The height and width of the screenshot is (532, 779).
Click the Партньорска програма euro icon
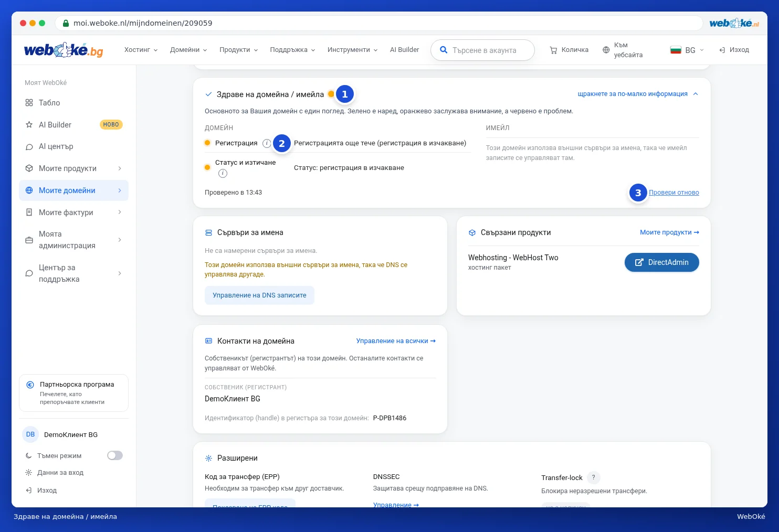30,385
